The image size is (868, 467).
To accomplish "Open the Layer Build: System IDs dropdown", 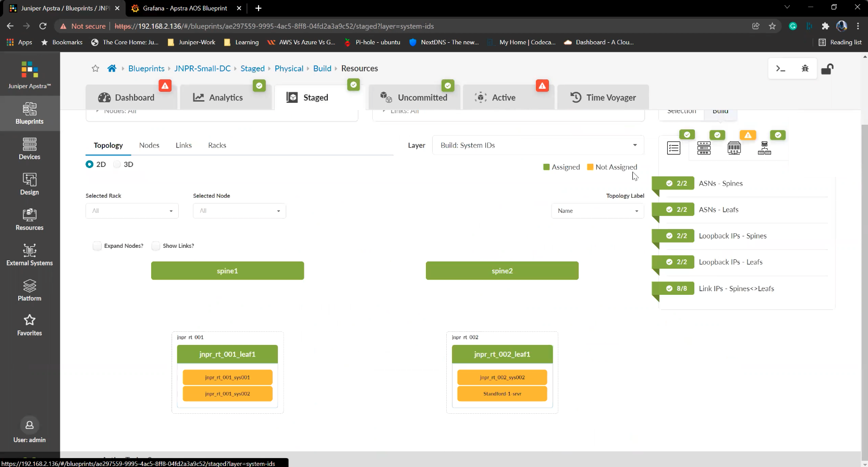I will 538,145.
